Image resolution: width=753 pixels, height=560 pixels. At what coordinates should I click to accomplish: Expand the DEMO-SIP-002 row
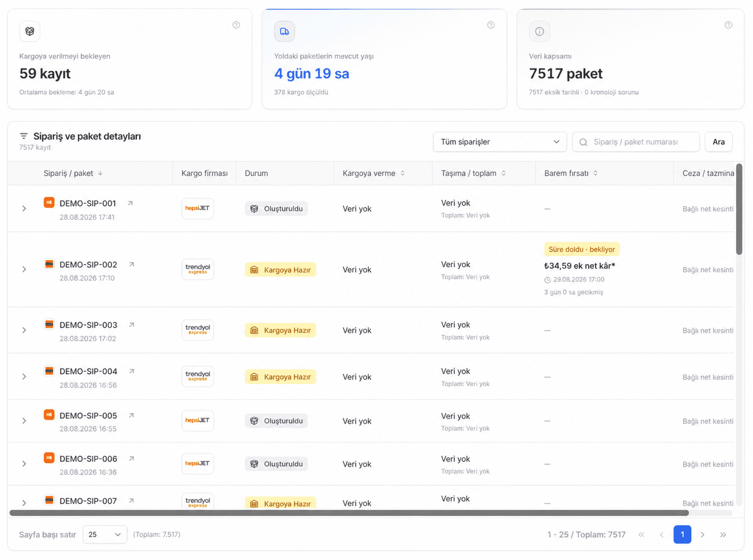(24, 270)
